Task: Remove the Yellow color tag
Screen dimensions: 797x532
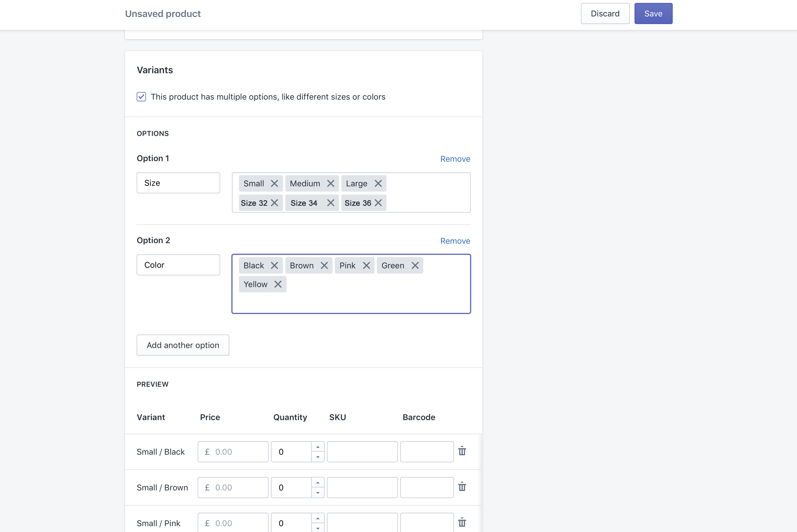Action: click(278, 284)
